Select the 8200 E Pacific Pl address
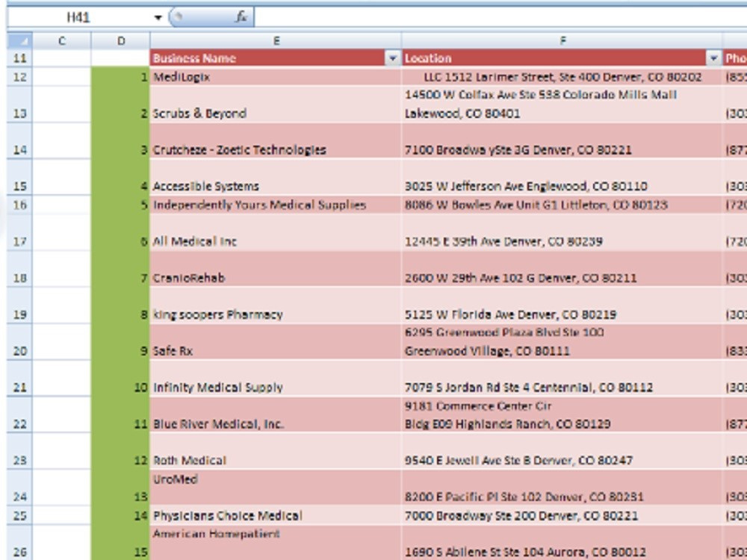 click(562, 488)
